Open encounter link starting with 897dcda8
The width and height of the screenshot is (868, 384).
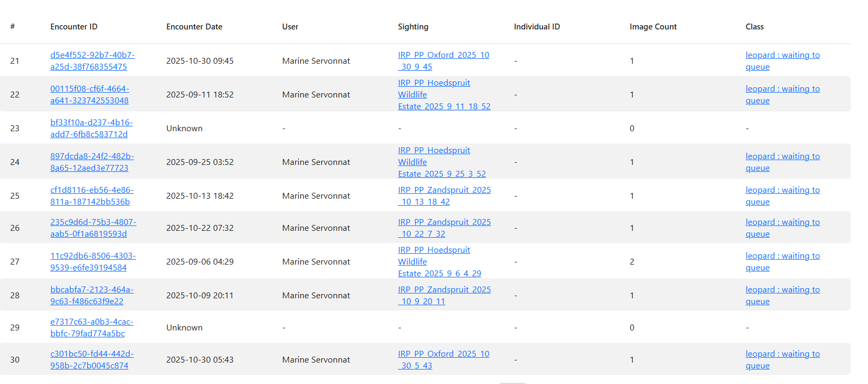point(92,156)
